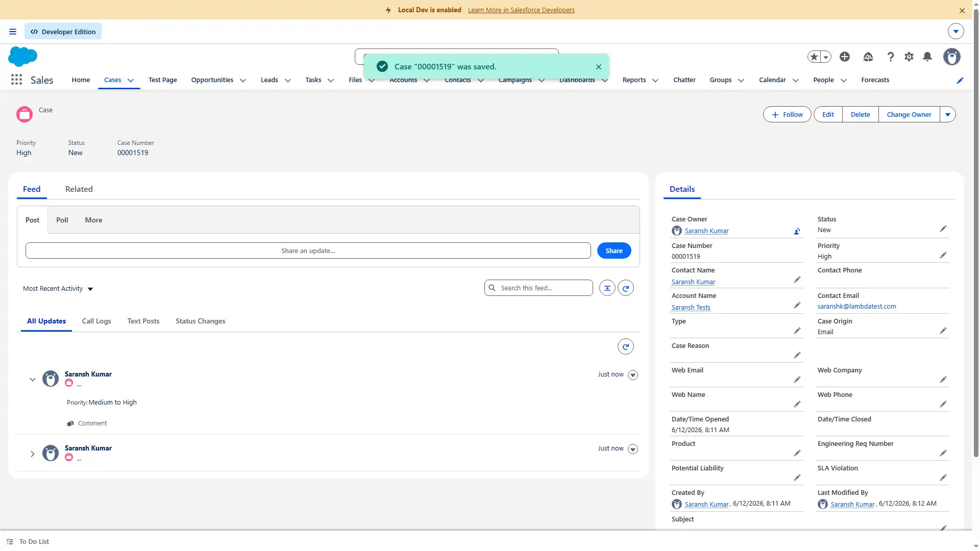Open the Favorites list dropdown arrow
This screenshot has width=980, height=551.
point(826,57)
